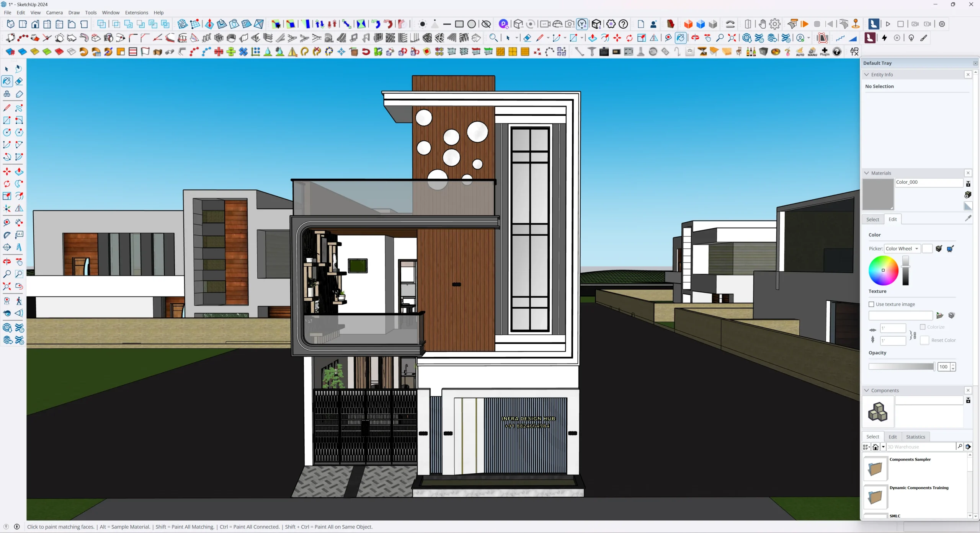Collapse the Materials panel
980x533 pixels.
pyautogui.click(x=867, y=173)
